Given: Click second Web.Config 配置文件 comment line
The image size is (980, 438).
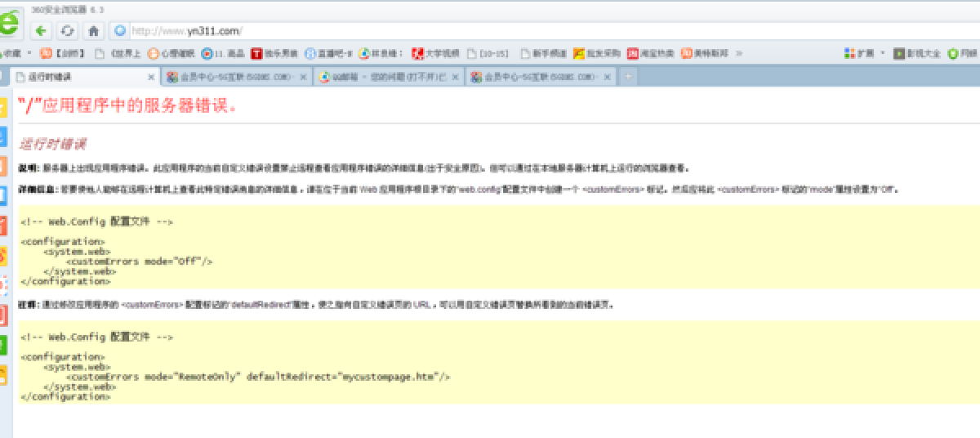Looking at the screenshot, I should point(96,337).
